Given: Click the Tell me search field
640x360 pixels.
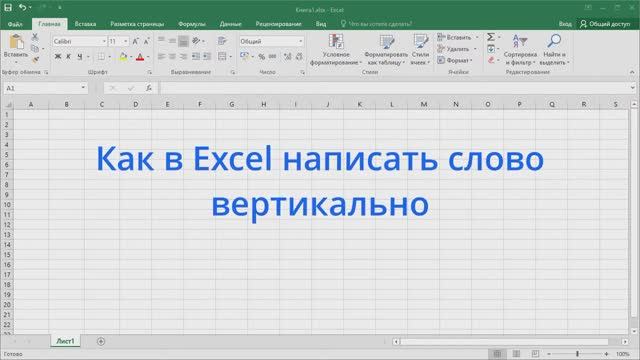Looking at the screenshot, I should click(376, 24).
